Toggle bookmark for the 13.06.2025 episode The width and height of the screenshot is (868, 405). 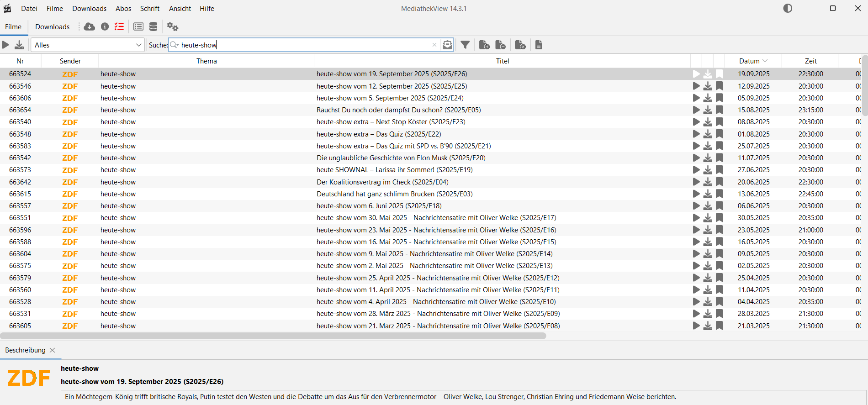(x=719, y=194)
